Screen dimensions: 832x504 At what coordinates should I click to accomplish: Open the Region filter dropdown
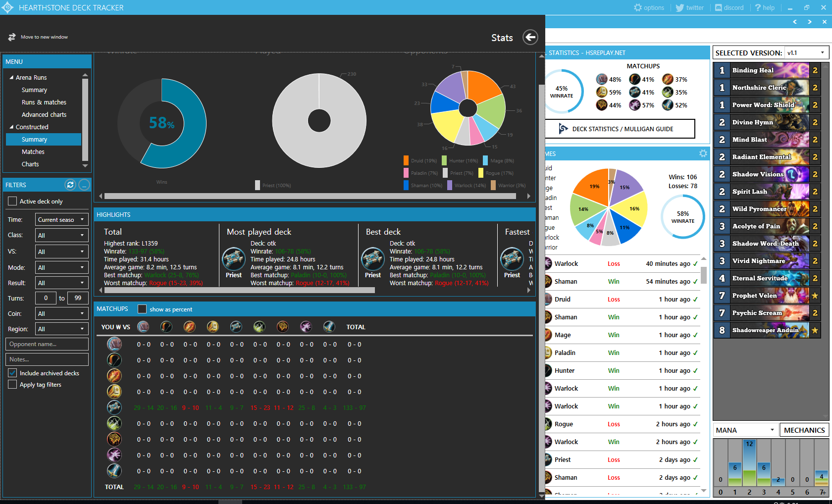[x=62, y=329]
